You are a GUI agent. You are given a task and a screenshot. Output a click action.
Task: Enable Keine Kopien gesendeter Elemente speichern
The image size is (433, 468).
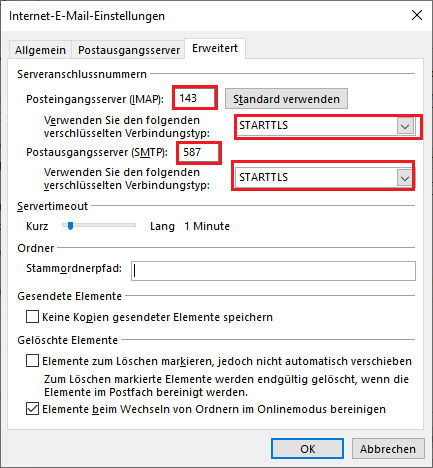point(32,317)
